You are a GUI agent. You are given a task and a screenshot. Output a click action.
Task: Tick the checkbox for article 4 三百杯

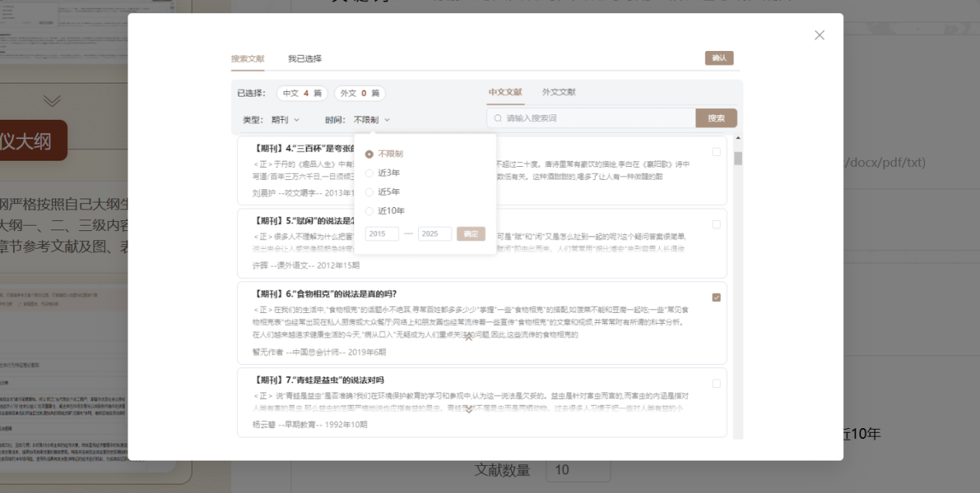click(x=716, y=152)
